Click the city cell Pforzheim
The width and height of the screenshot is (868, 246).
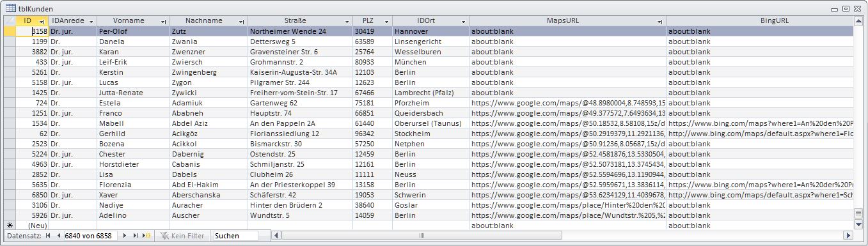[x=430, y=103]
